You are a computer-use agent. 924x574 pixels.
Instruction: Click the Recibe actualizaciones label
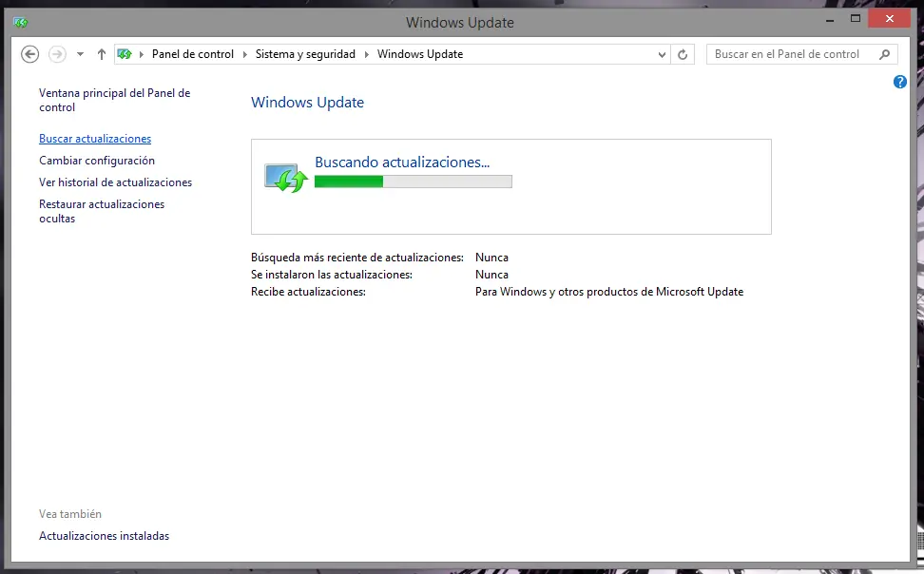(x=308, y=292)
